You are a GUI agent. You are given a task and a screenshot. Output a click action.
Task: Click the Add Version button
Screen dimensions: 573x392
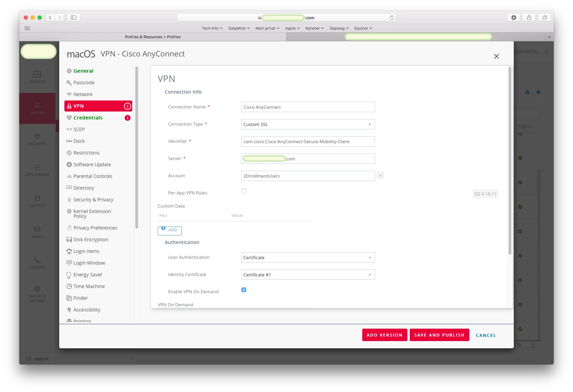click(x=385, y=335)
